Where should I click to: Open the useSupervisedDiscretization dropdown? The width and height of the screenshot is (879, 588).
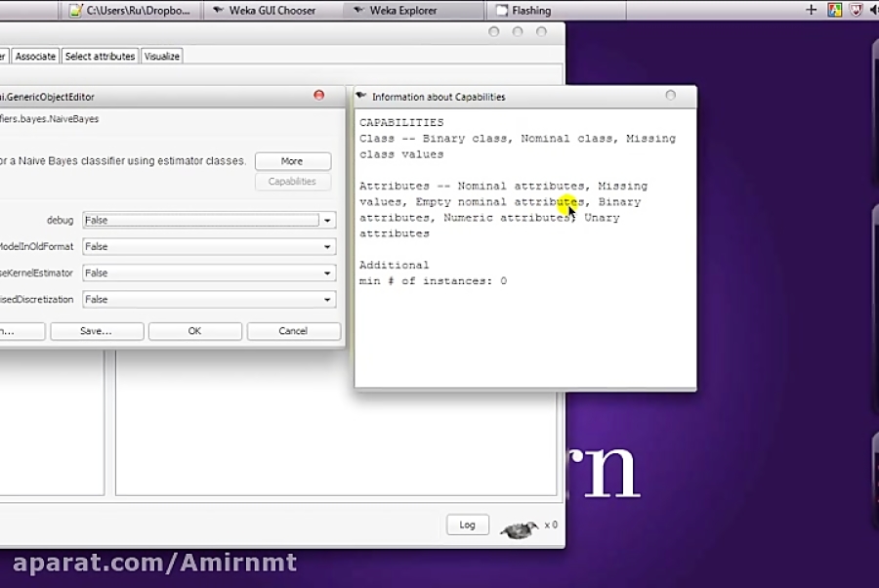[x=326, y=299]
